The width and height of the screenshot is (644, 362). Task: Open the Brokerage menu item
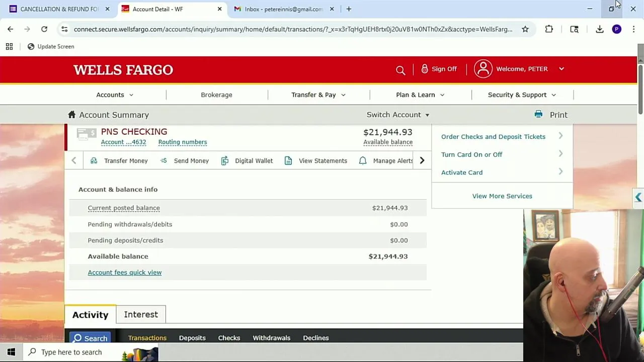click(x=216, y=95)
